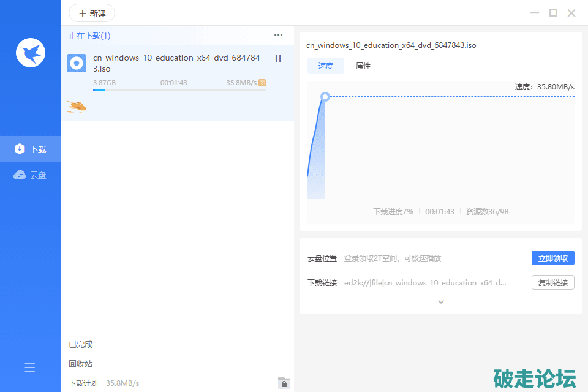Collapse the 正在下载(1) section

tap(89, 36)
